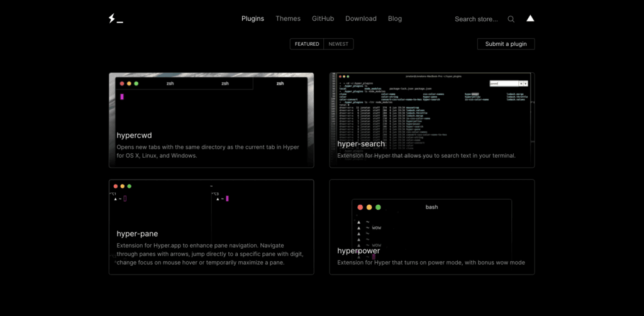Click the hyperpower description text

pyautogui.click(x=431, y=262)
